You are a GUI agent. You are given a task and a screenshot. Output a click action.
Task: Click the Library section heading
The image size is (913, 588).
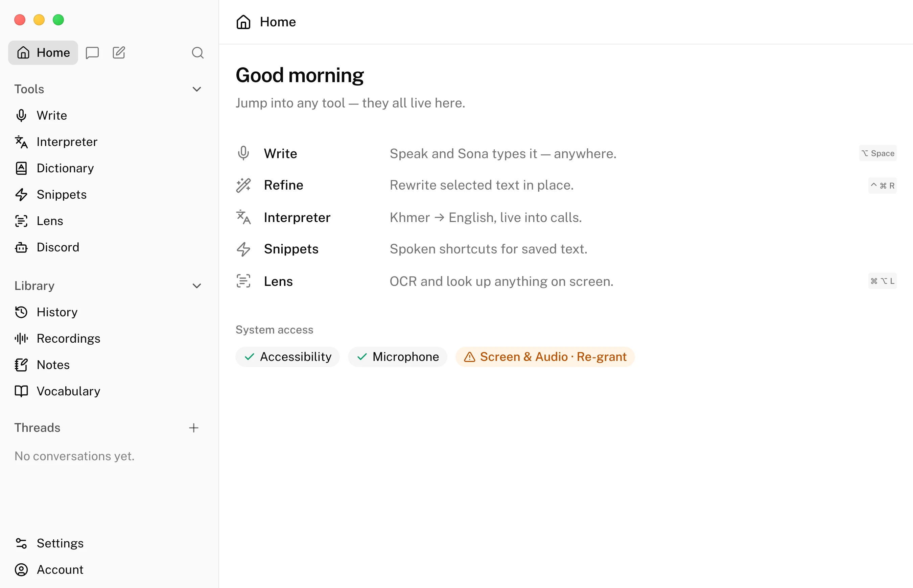[x=34, y=286]
